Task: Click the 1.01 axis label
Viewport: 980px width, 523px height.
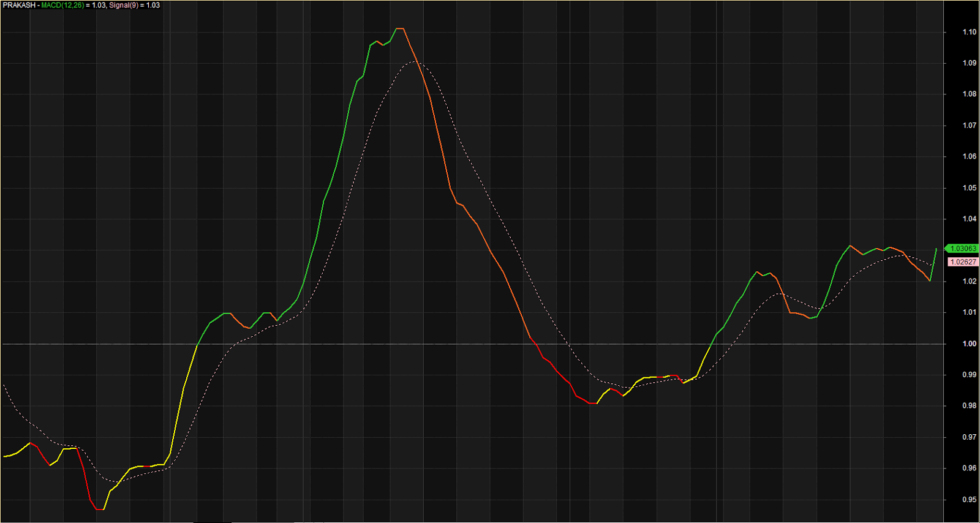Action: point(970,312)
